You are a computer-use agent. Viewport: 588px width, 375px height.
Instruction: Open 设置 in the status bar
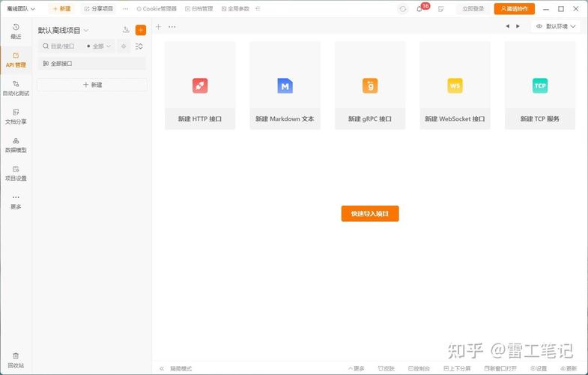coord(539,368)
